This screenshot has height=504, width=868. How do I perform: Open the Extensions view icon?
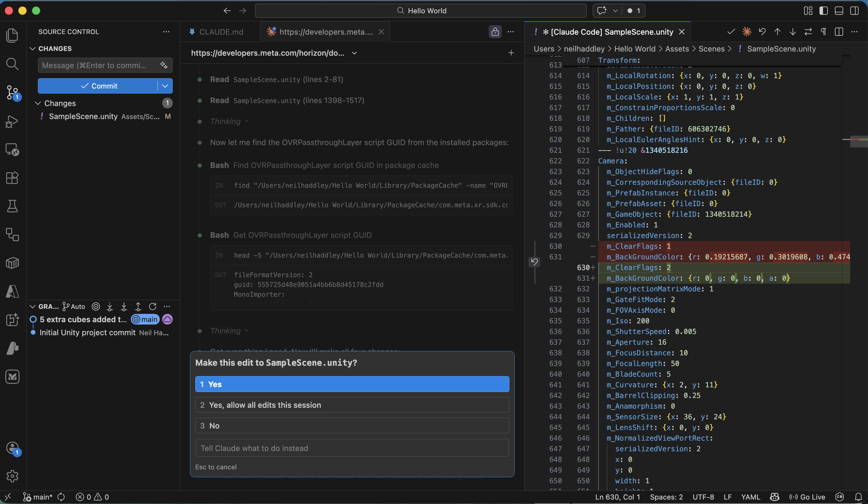click(12, 178)
